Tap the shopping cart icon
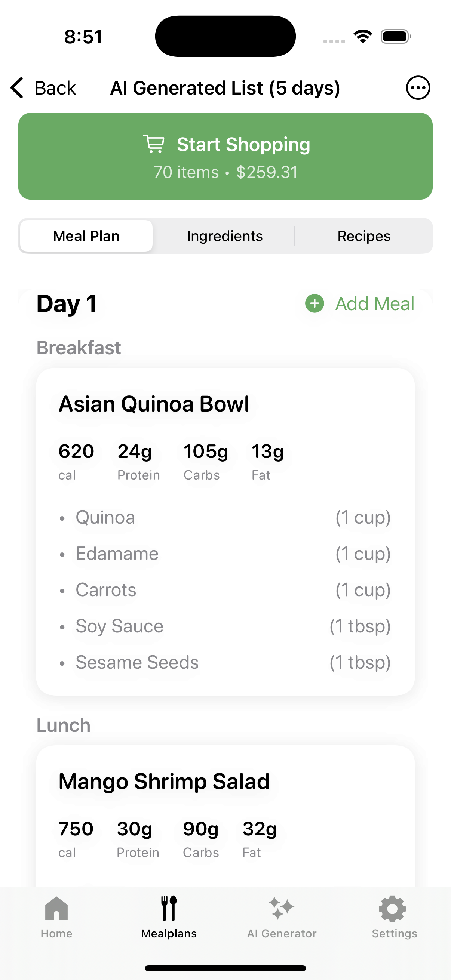The image size is (451, 980). (154, 144)
